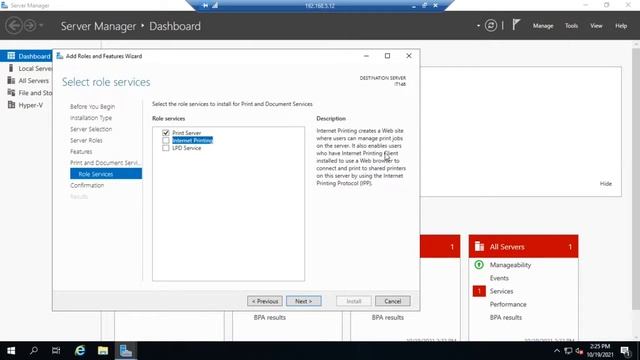Image resolution: width=640 pixels, height=360 pixels.
Task: Open the Manage menu in Server Manager
Action: [543, 26]
